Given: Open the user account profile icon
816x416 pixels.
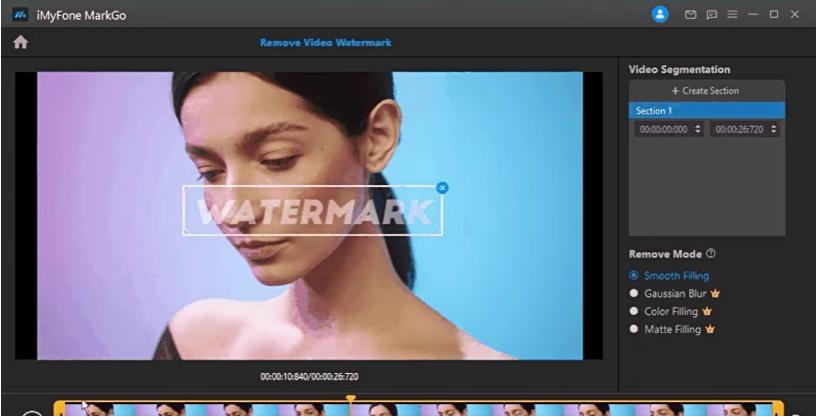Looking at the screenshot, I should 660,14.
